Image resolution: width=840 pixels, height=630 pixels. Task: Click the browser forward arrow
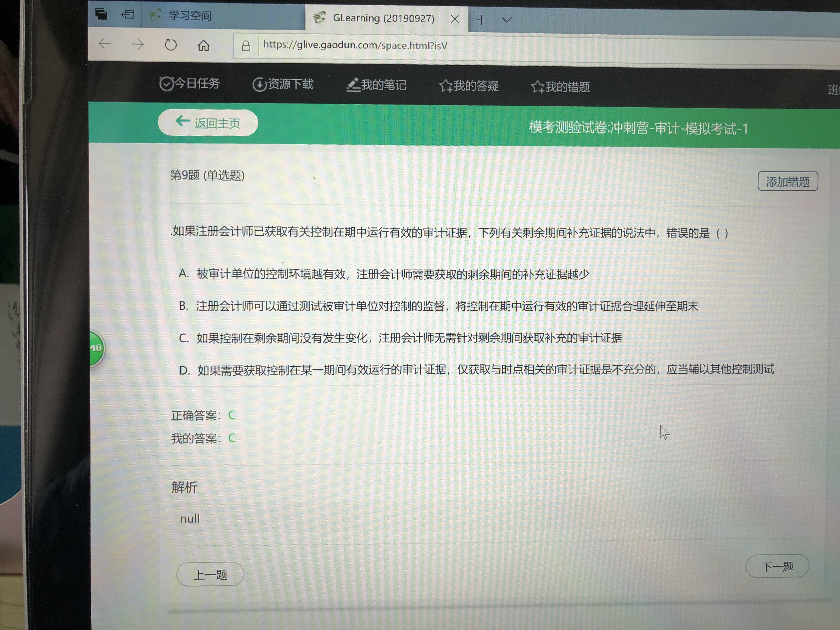click(137, 45)
